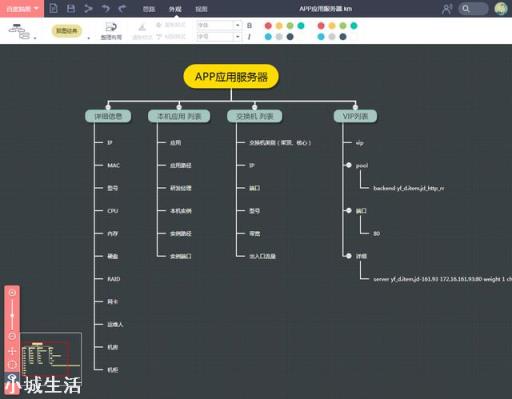Viewport: 512px width, 399px height.
Task: Select the MAC node
Action: tap(113, 165)
